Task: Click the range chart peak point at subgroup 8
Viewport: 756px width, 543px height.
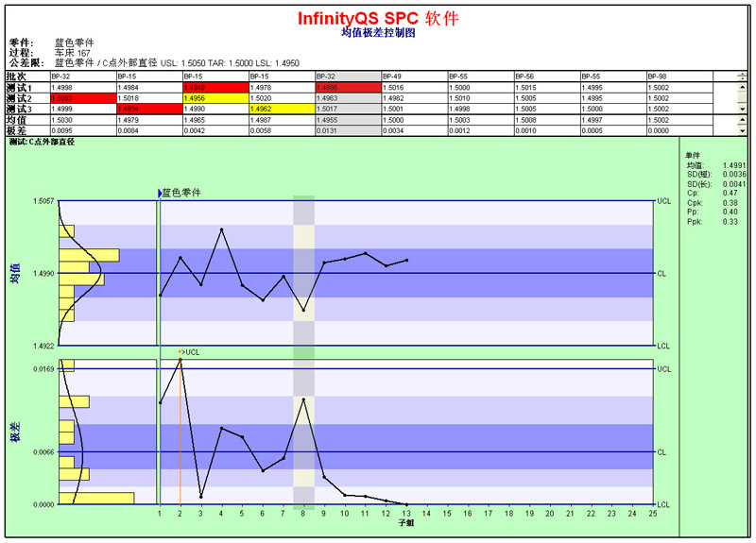Action: [303, 399]
